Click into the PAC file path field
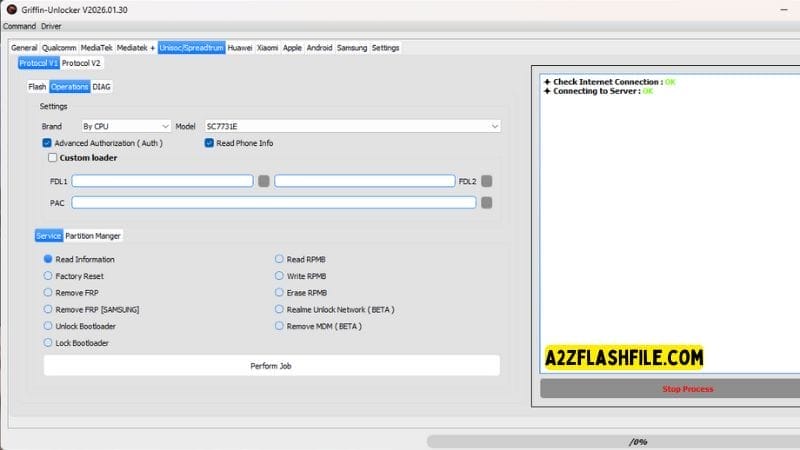Viewport: 800px width, 450px height. [x=274, y=203]
